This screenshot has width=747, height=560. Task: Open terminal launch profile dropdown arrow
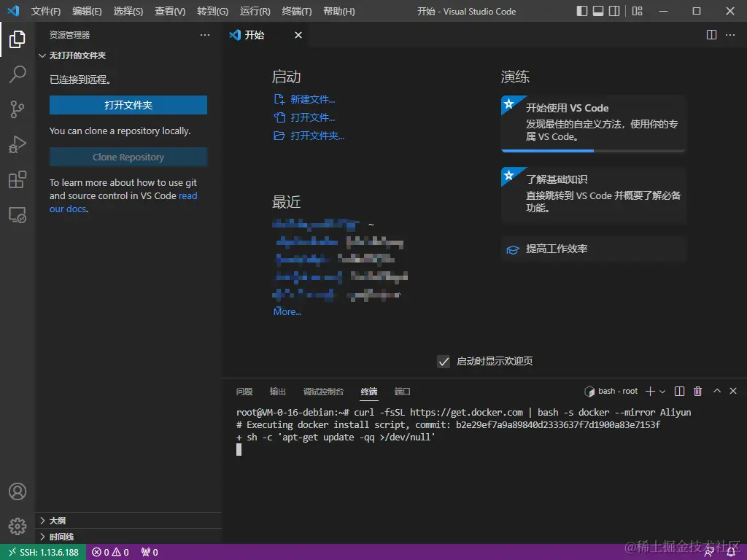662,392
